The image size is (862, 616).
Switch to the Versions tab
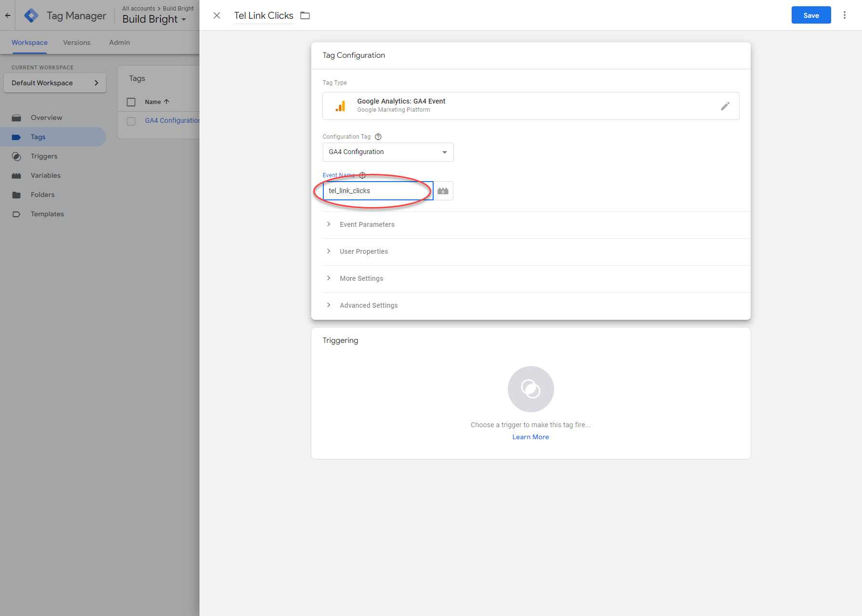77,42
